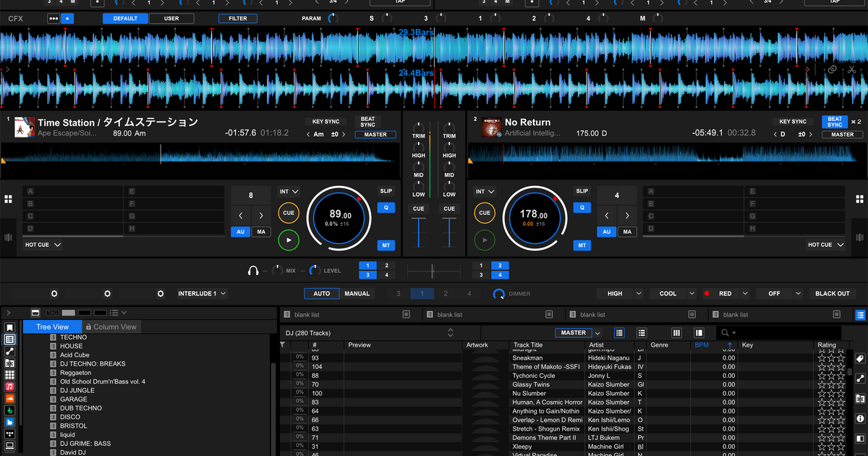Toggle SLIP mode on the right deck
This screenshot has width=868, height=456.
[x=582, y=190]
